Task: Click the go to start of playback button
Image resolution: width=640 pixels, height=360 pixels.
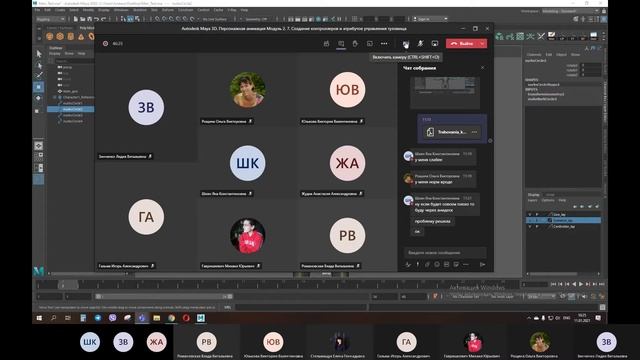Action: (x=553, y=284)
